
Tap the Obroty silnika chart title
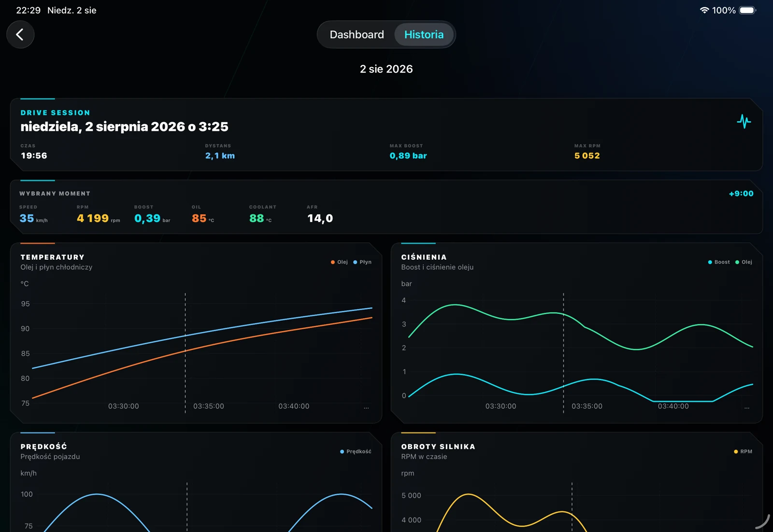coord(438,447)
